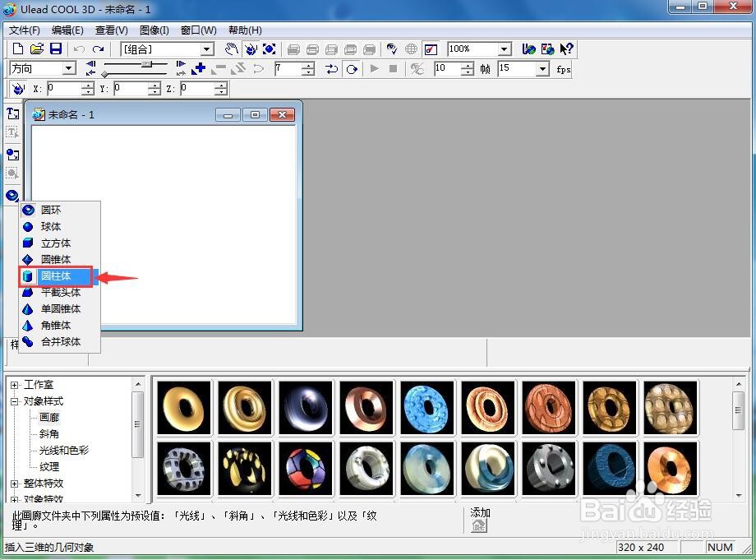Undo the last action

click(x=79, y=49)
